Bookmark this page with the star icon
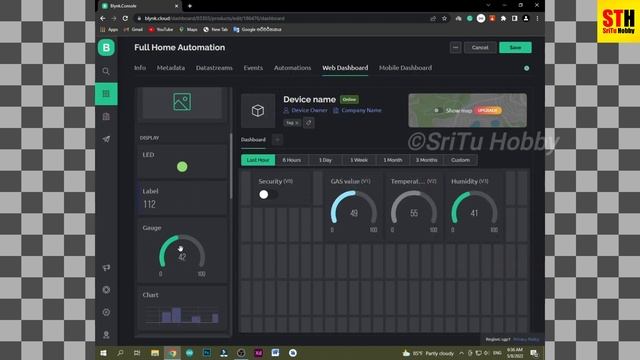This screenshot has height=360, width=640. 444,18
